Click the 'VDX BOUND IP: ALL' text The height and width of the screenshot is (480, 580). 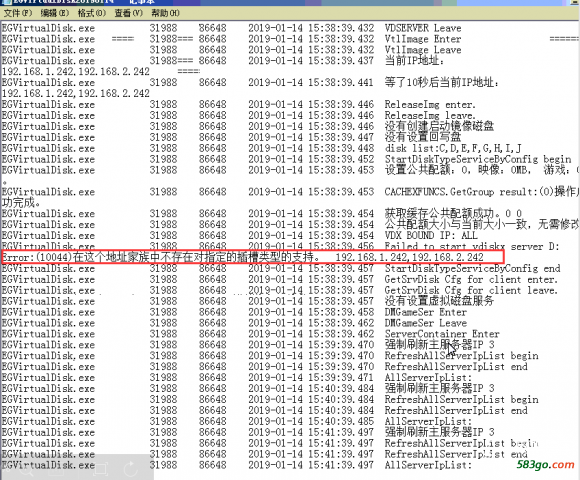tap(431, 236)
